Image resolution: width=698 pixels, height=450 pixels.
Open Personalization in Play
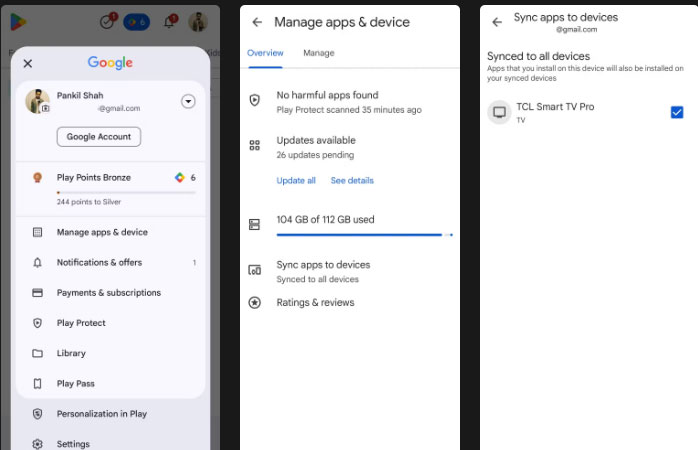(101, 414)
